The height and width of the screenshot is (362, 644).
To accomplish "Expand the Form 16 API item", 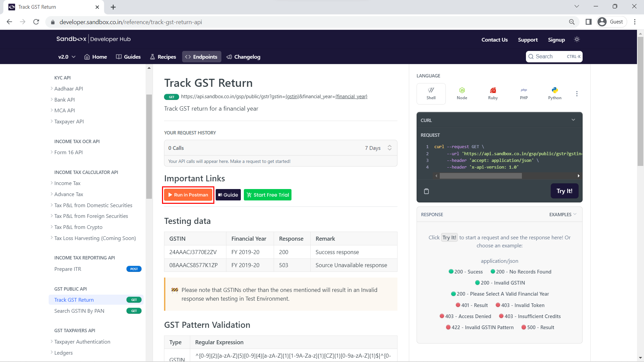I will 68,152.
